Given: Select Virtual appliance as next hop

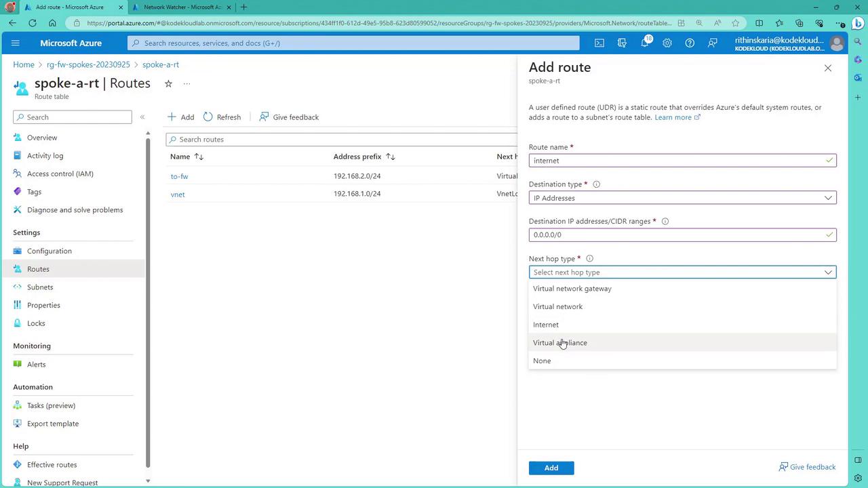Looking at the screenshot, I should 560,342.
